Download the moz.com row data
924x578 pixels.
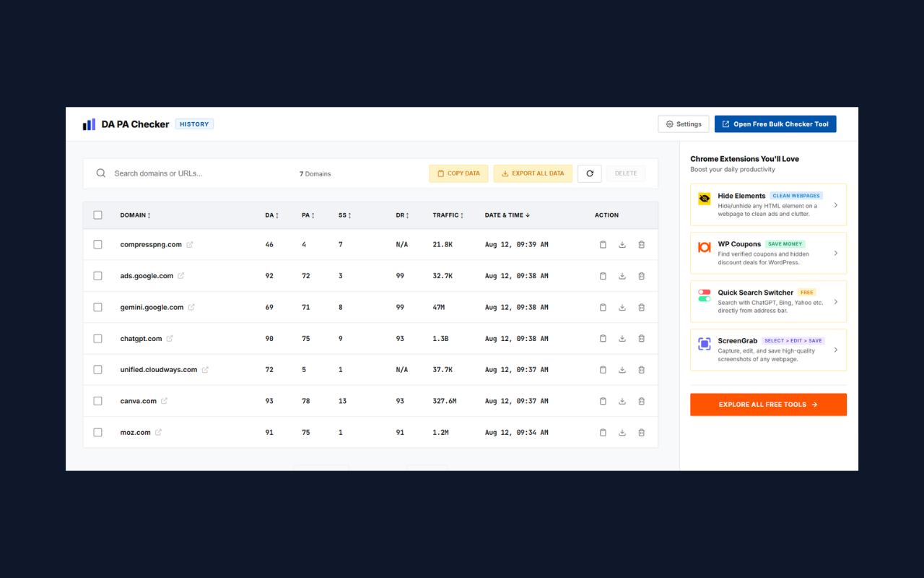pyautogui.click(x=622, y=433)
